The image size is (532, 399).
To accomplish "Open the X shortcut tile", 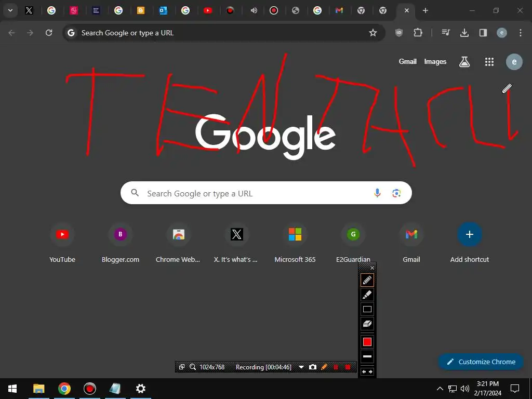I will 236,243.
